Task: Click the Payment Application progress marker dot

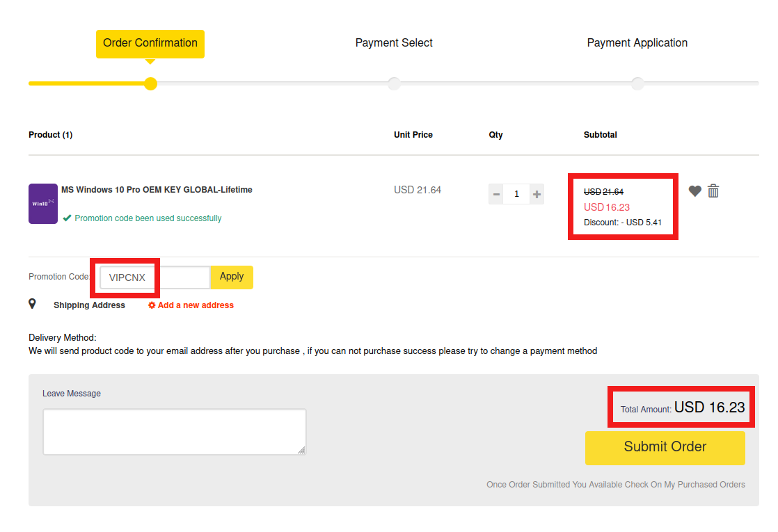Action: (x=637, y=83)
